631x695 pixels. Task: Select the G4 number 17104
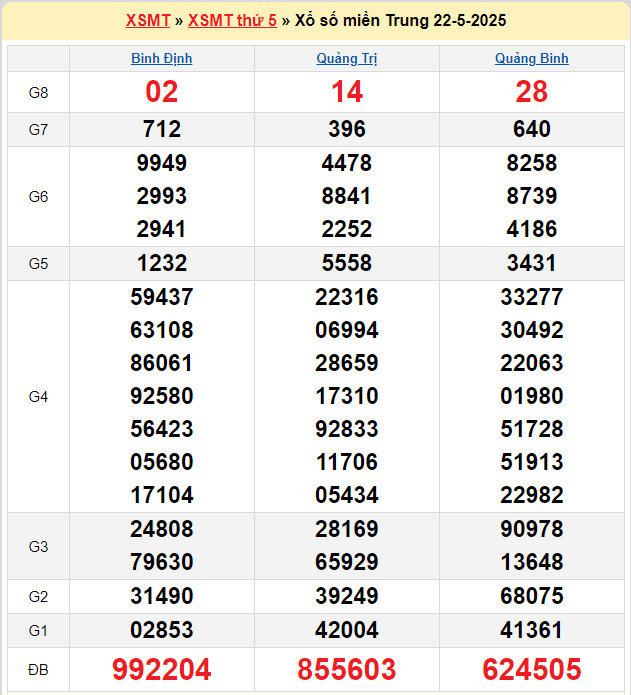pos(162,495)
